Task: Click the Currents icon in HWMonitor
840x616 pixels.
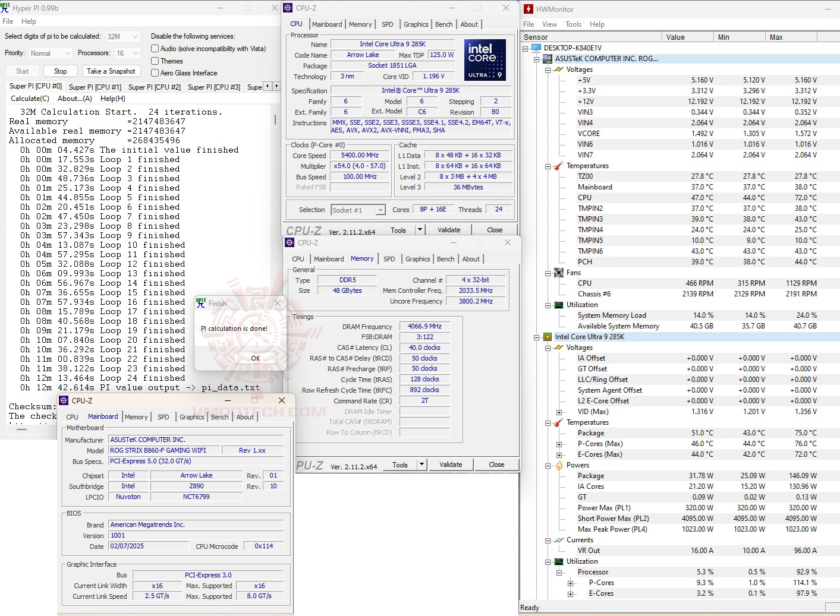Action: point(559,540)
